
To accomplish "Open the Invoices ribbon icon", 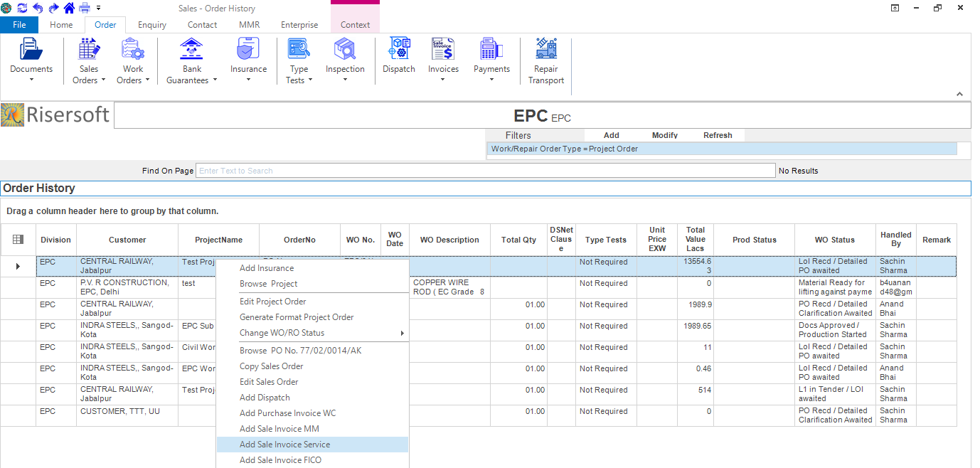I will coord(443,50).
